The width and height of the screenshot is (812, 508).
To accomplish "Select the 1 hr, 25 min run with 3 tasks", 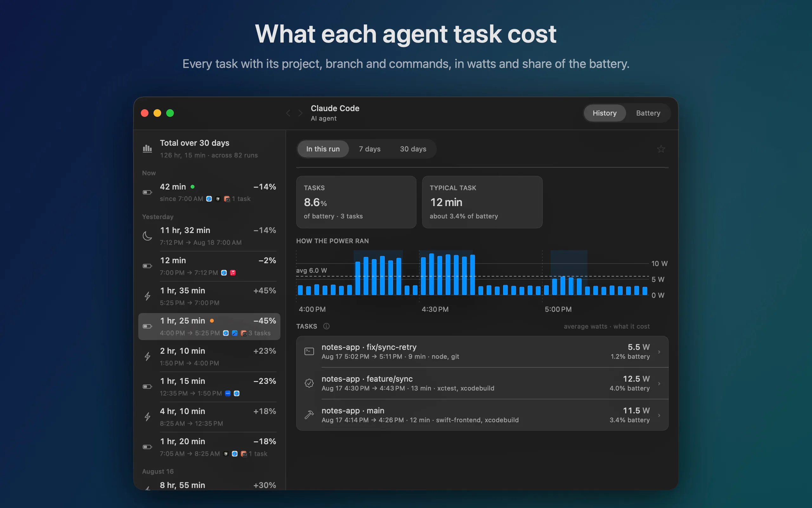I will tap(209, 326).
